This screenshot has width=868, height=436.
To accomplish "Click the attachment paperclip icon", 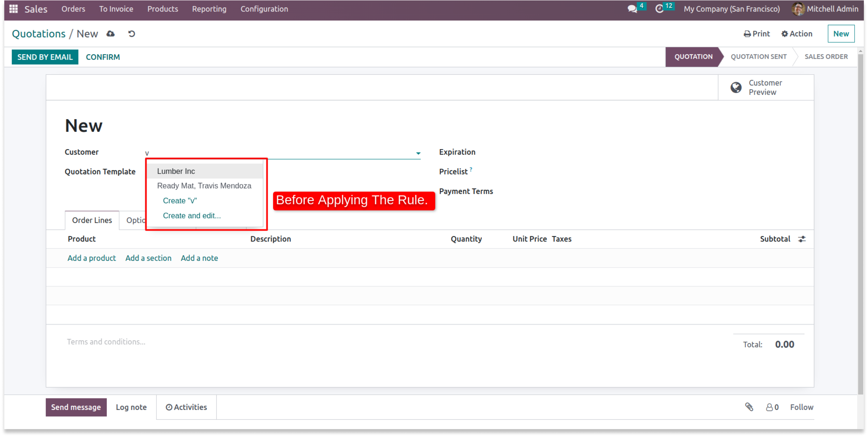I will click(749, 407).
